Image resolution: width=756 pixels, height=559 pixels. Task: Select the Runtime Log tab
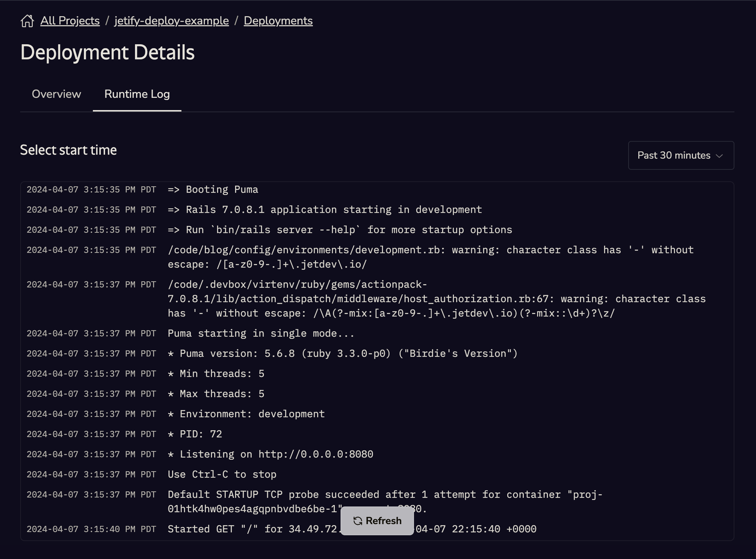point(137,94)
